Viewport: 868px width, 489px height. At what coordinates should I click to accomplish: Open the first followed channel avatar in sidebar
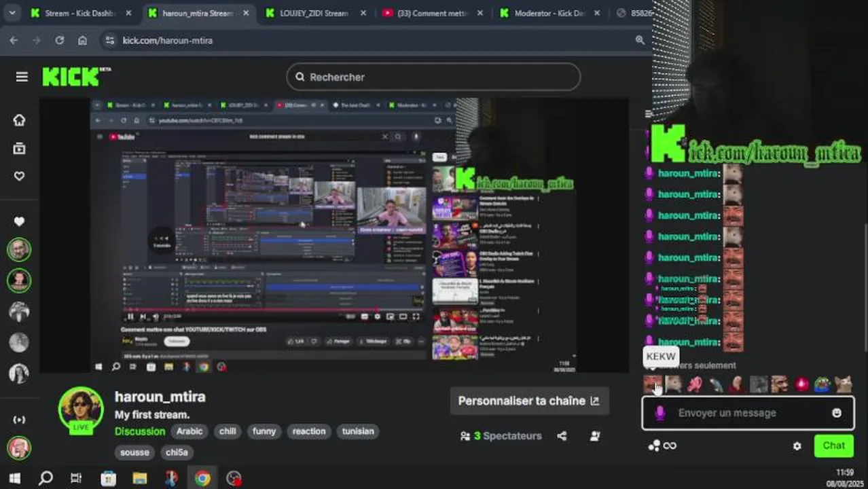tap(19, 249)
